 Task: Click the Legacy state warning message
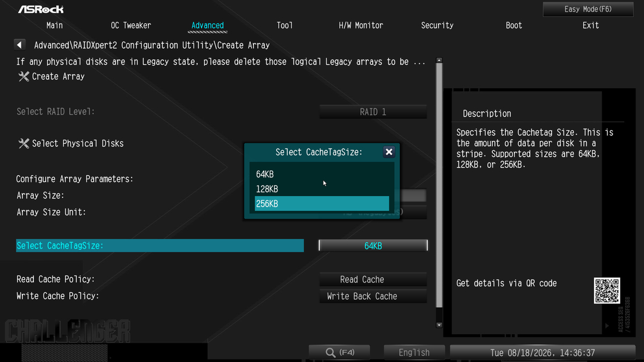[x=221, y=62]
